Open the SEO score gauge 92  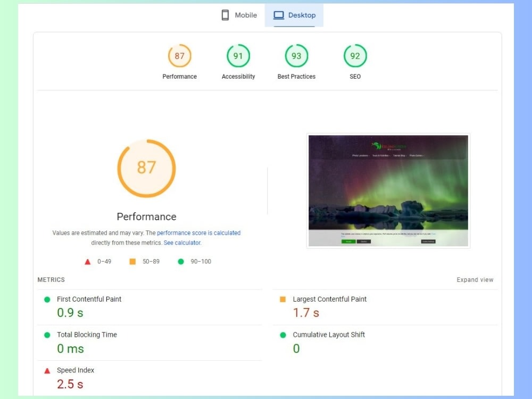point(355,56)
